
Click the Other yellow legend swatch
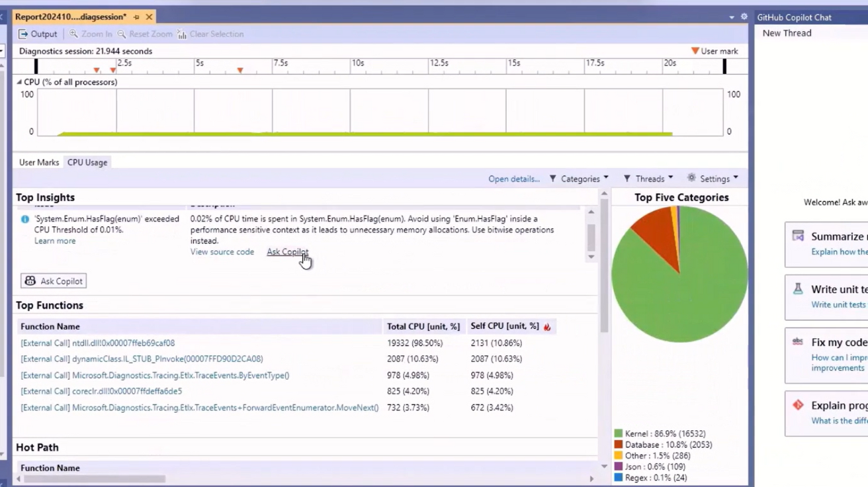(619, 456)
